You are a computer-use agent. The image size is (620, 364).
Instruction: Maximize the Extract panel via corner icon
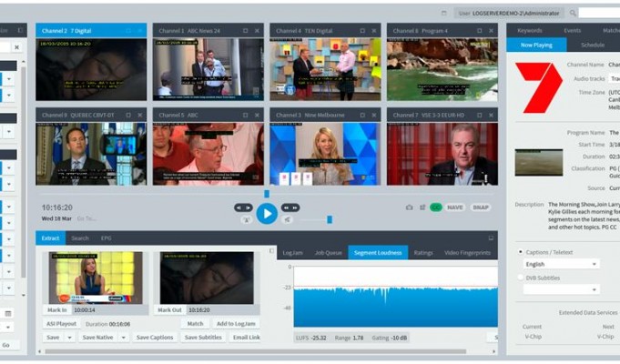pyautogui.click(x=491, y=238)
